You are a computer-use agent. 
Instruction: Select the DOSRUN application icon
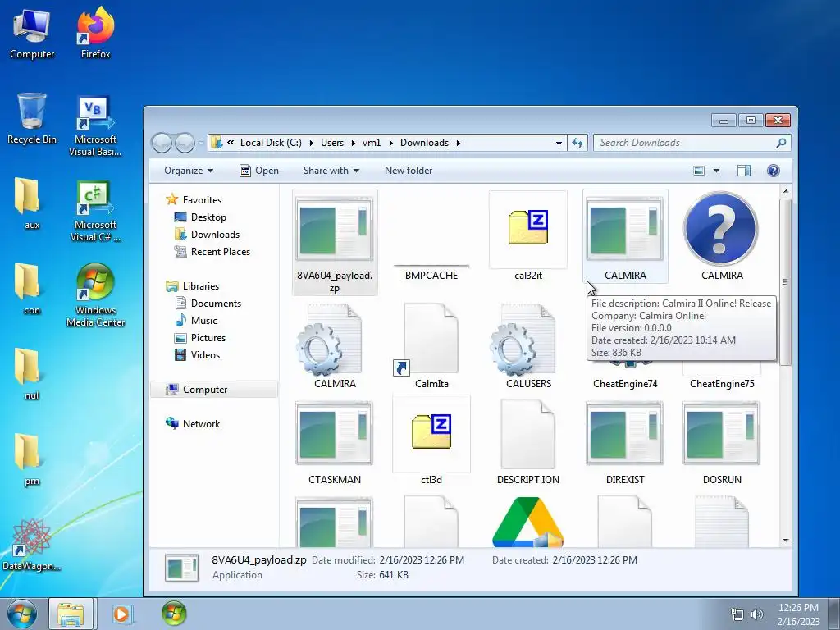click(x=721, y=433)
